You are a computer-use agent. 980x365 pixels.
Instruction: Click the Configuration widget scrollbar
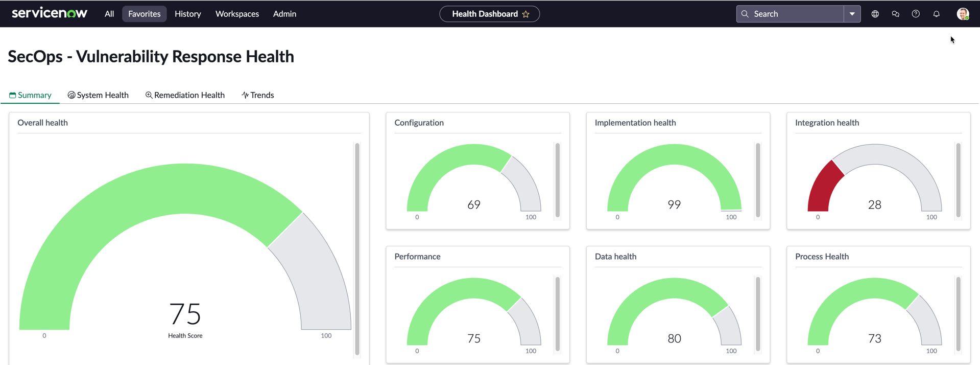coord(557,180)
